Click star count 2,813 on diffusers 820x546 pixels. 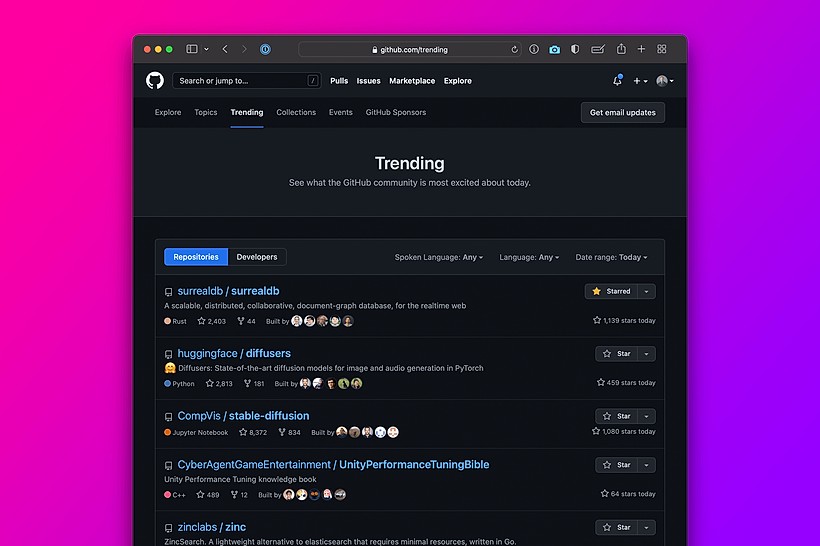[x=219, y=383]
